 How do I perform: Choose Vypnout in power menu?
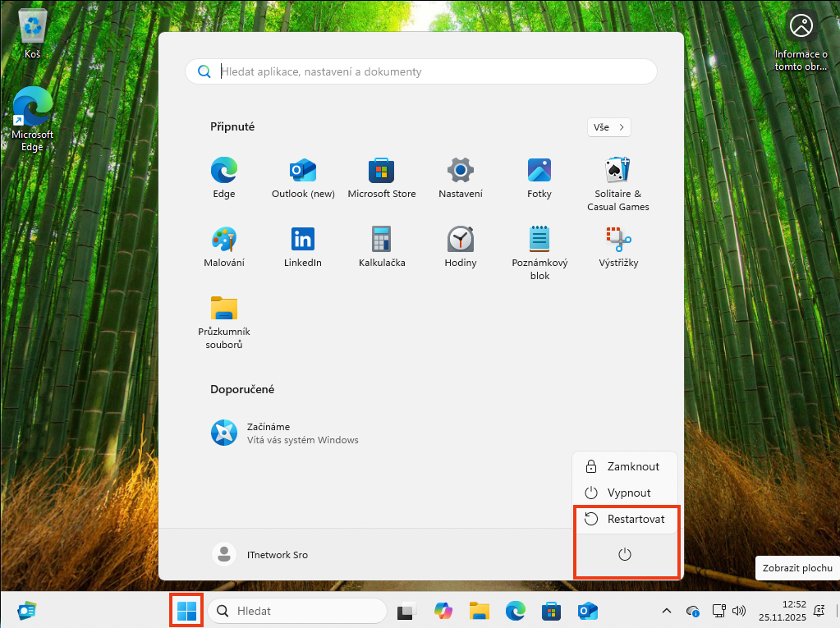[x=626, y=493]
